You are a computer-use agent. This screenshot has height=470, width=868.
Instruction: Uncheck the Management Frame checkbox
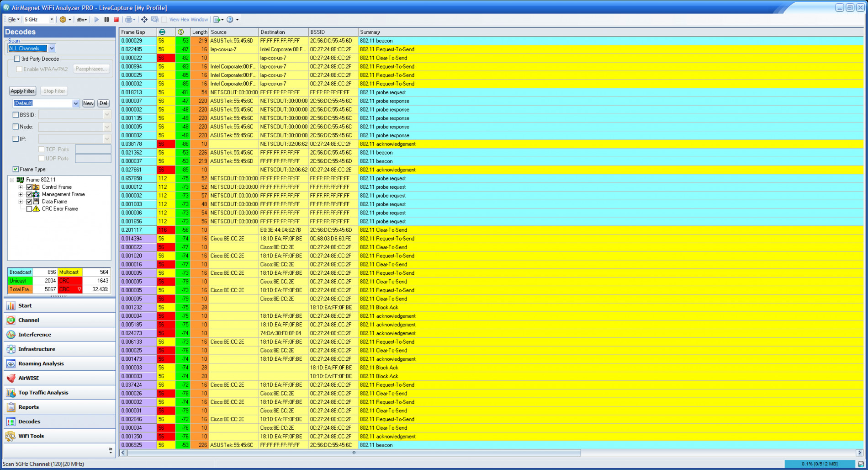point(29,194)
